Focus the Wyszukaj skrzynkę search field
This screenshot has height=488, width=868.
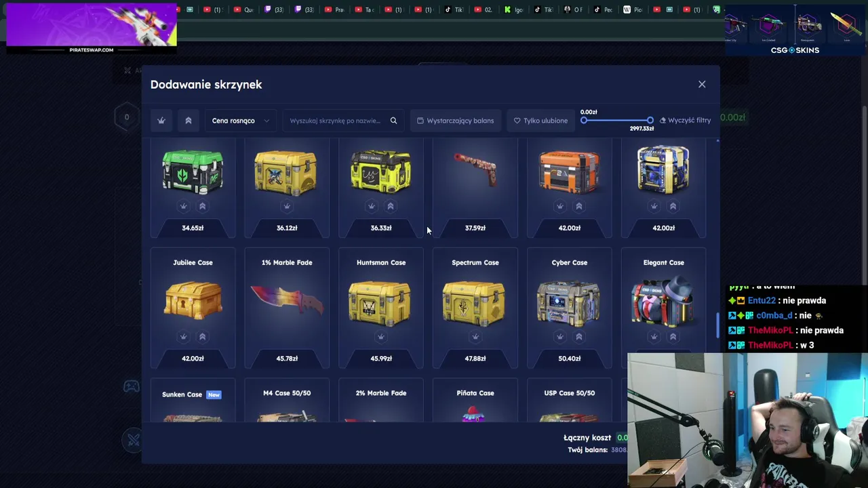coord(343,121)
